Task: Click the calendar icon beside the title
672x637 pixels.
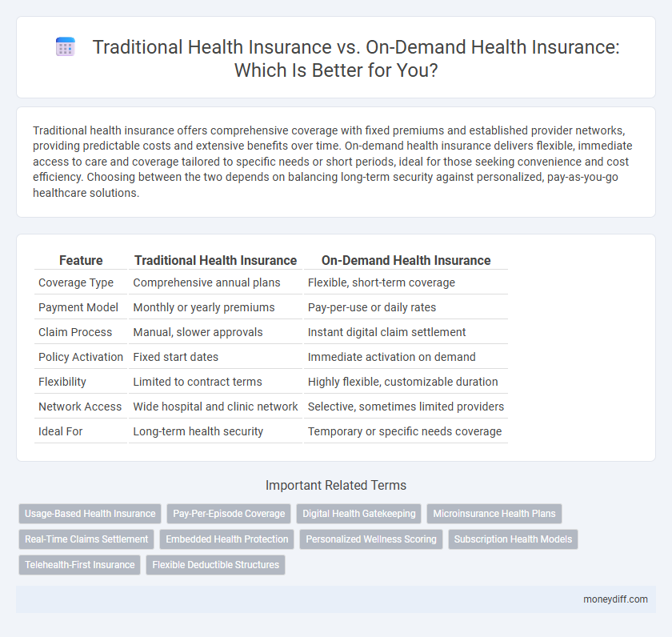Action: pyautogui.click(x=65, y=47)
